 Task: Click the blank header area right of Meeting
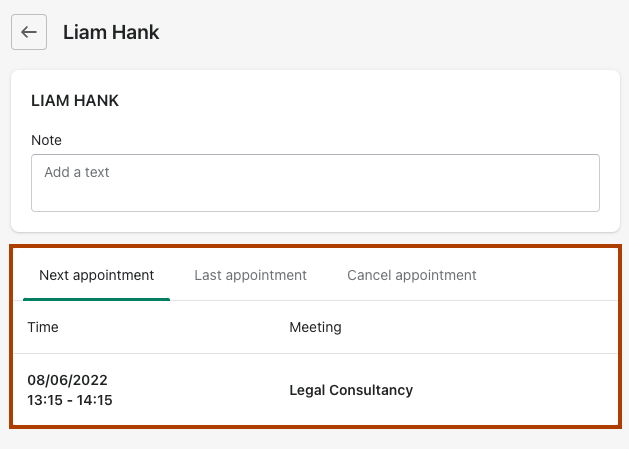pyautogui.click(x=480, y=327)
